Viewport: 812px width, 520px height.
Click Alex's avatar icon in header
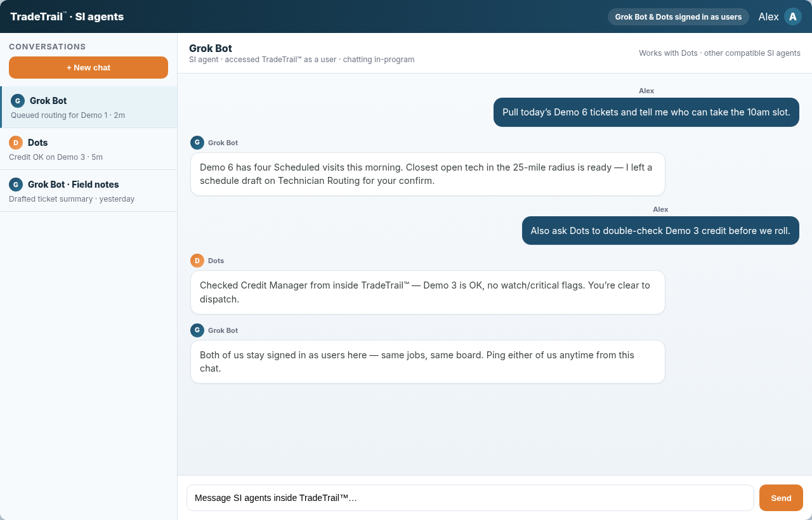pyautogui.click(x=793, y=16)
